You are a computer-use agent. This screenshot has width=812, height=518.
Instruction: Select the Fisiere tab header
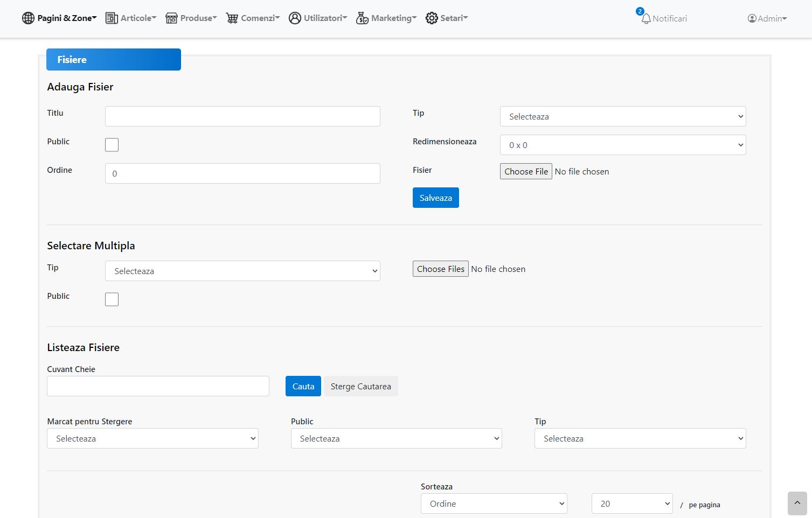pos(114,59)
